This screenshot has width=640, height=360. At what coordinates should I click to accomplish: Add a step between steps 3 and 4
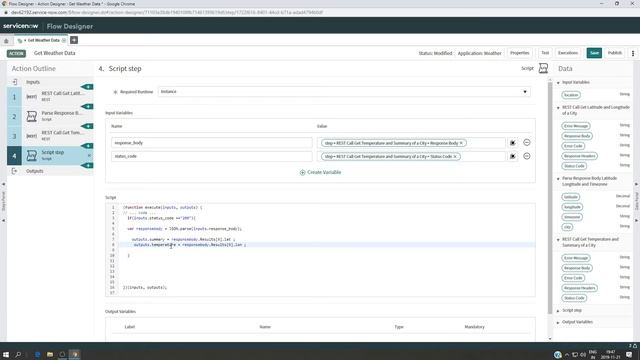[x=87, y=146]
